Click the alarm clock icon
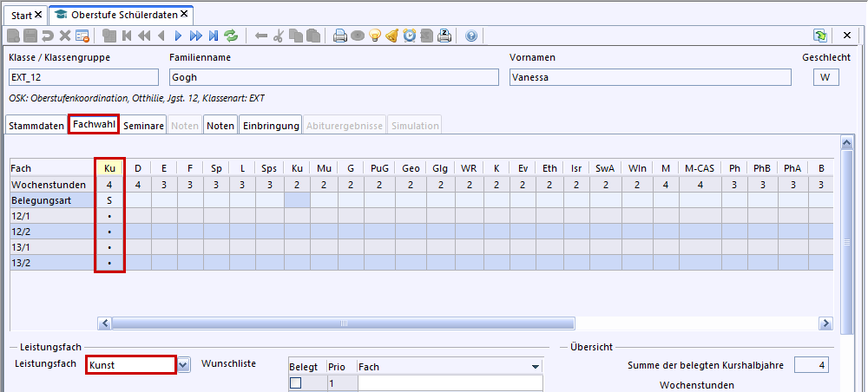 pyautogui.click(x=410, y=36)
